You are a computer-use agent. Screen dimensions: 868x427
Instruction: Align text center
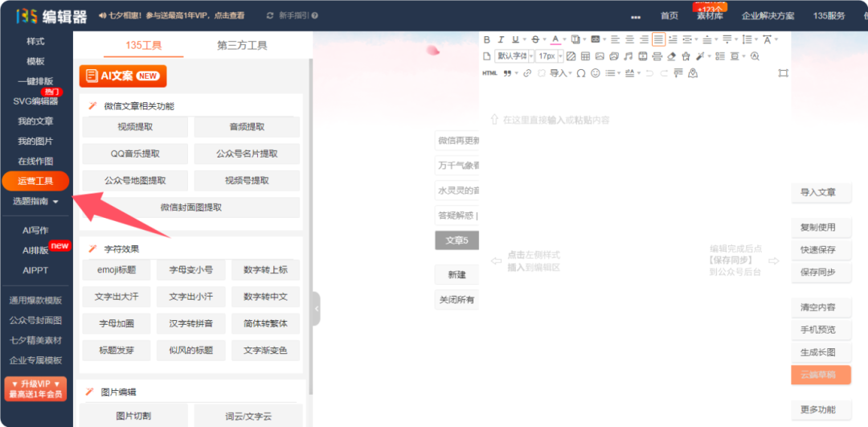(x=630, y=39)
